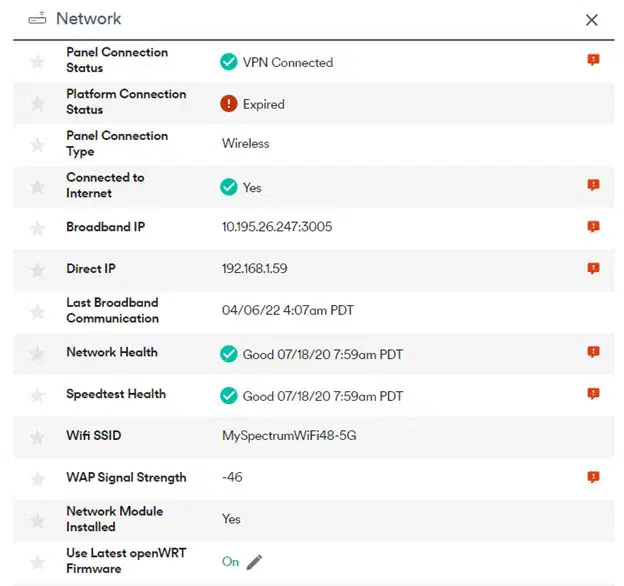The width and height of the screenshot is (624, 586).
Task: Star the Broadband IP row
Action: coord(37,228)
